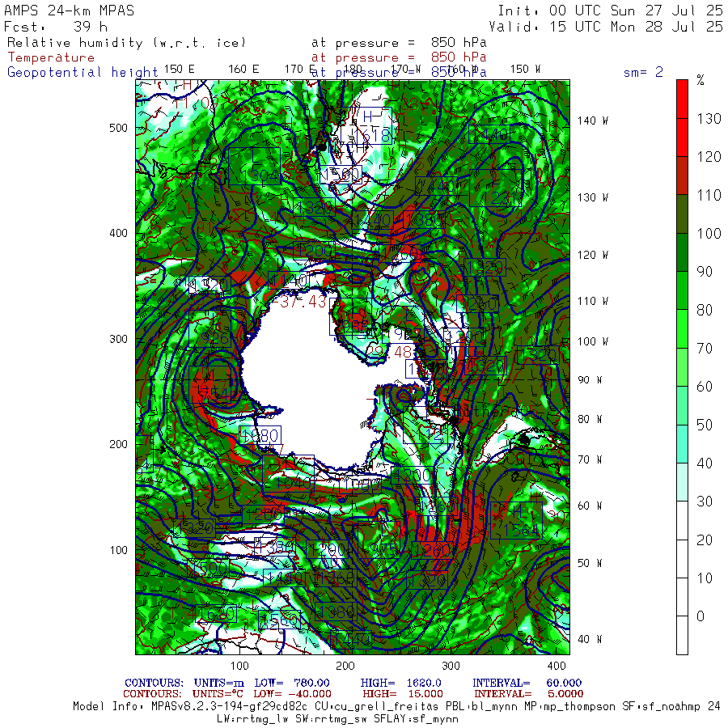Screen dimensions: 728x728
Task: Select the "100 W" longitude label
Action: pos(592,341)
